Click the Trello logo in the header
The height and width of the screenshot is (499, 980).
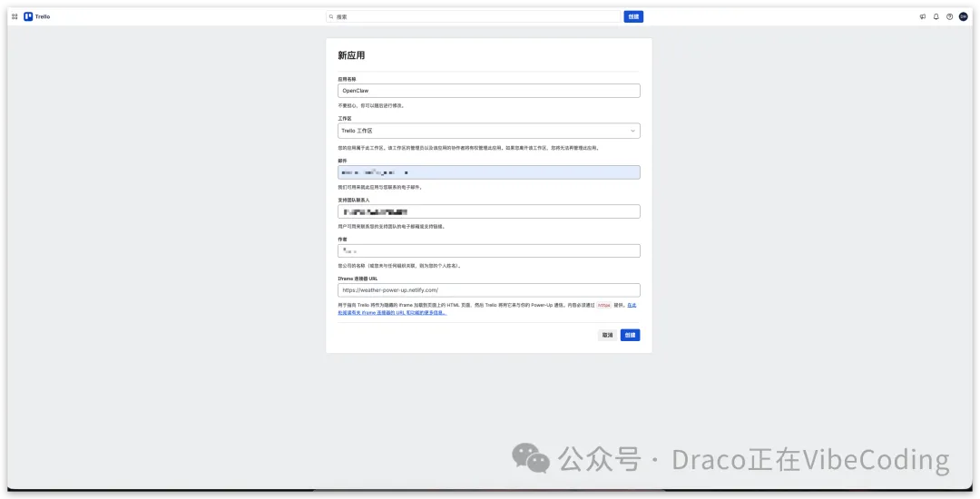[37, 16]
